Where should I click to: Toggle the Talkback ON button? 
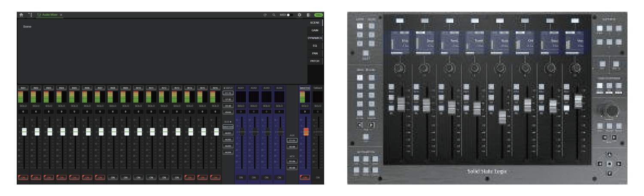[318, 177]
